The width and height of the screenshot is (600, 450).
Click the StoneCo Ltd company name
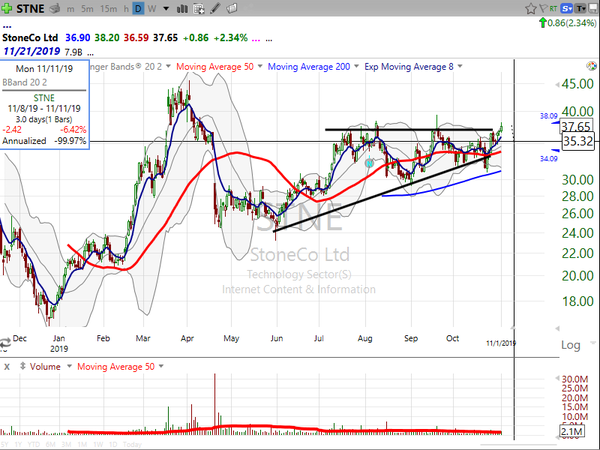pyautogui.click(x=30, y=38)
